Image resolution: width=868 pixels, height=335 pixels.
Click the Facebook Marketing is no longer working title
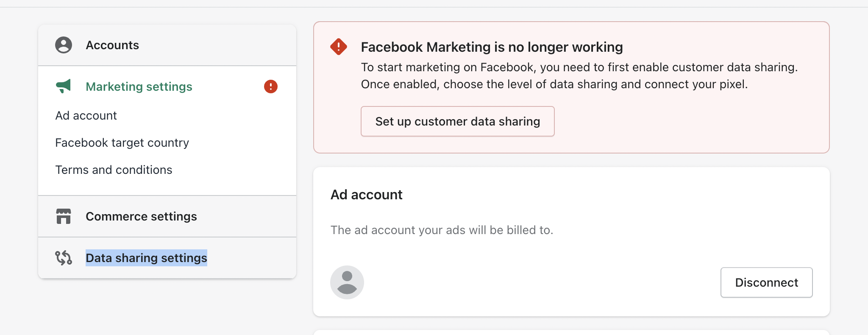(492, 47)
